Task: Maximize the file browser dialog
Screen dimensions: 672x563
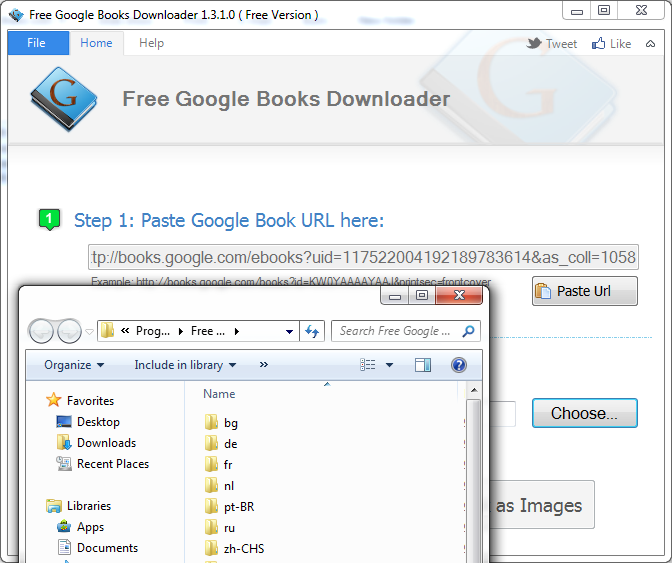Action: click(x=422, y=295)
